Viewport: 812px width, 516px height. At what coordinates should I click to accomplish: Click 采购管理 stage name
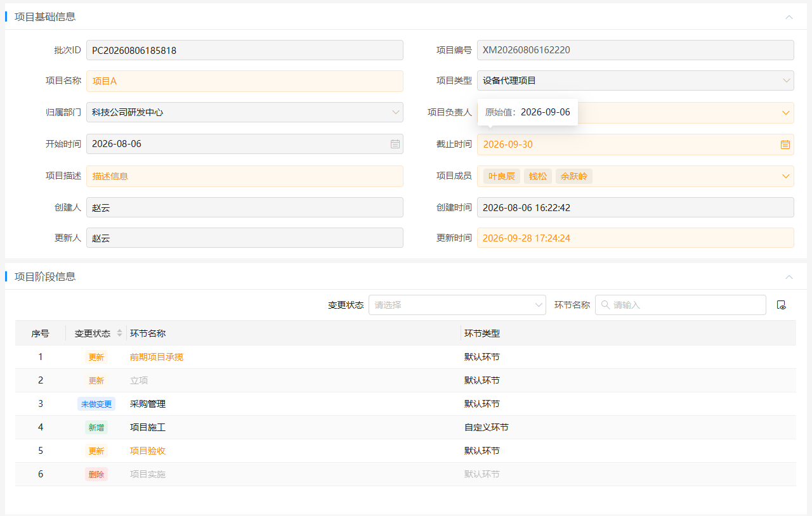[148, 404]
